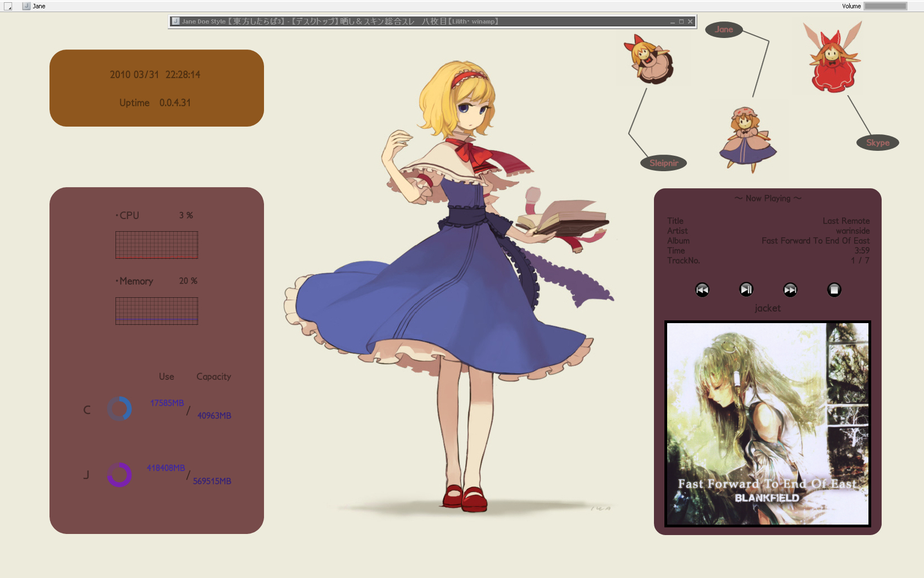Click the Jane launcher label
Viewport: 924px width, 578px height.
tap(724, 30)
